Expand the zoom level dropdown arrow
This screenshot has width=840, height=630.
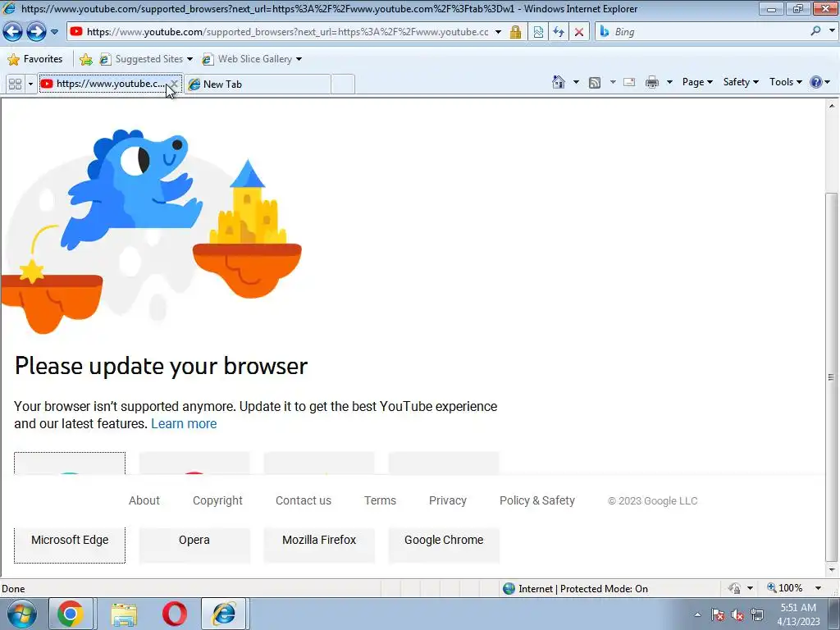click(x=818, y=588)
